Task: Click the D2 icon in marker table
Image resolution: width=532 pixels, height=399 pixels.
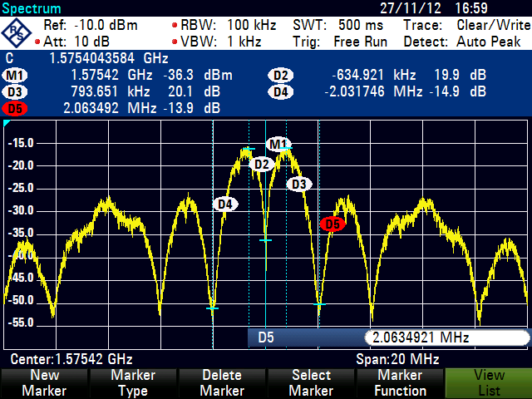Action: click(280, 76)
